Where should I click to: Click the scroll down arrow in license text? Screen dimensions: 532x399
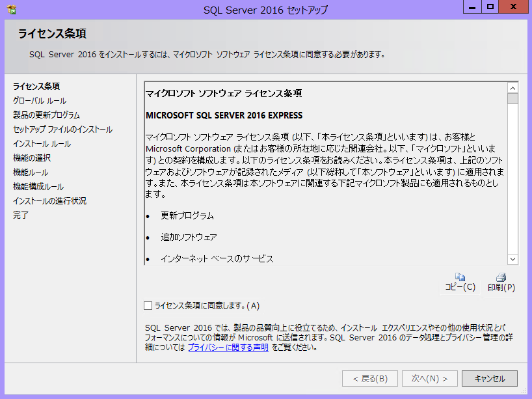pos(512,259)
